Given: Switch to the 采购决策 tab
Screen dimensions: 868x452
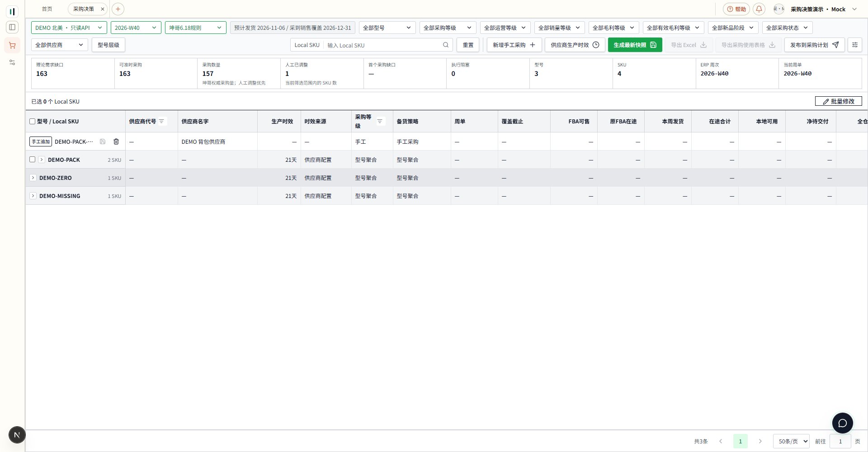Looking at the screenshot, I should pyautogui.click(x=84, y=9).
